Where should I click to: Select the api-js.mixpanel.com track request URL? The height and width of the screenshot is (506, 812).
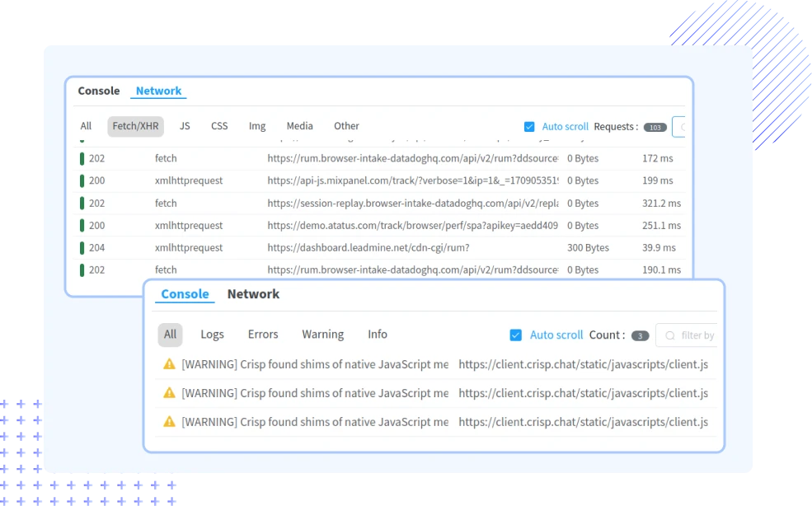coord(413,180)
